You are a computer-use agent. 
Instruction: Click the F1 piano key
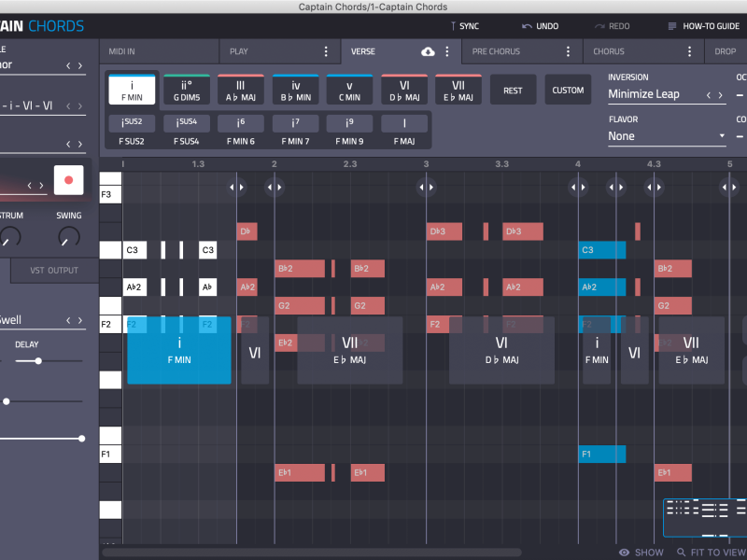110,455
